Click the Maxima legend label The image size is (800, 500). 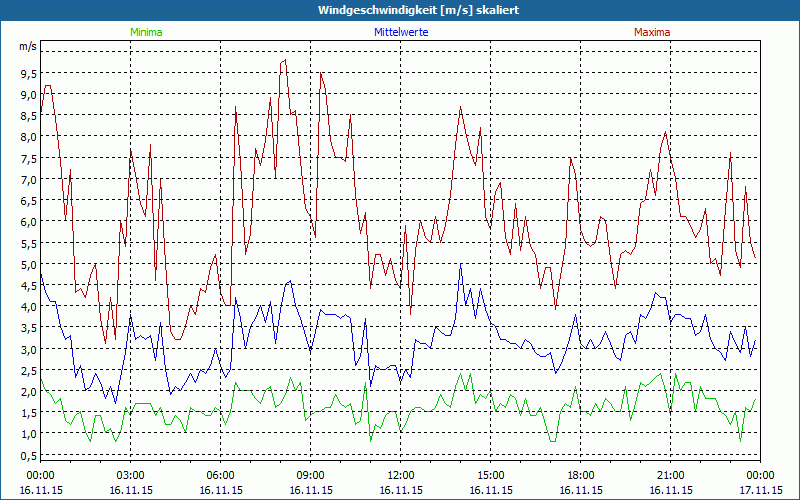[x=652, y=32]
